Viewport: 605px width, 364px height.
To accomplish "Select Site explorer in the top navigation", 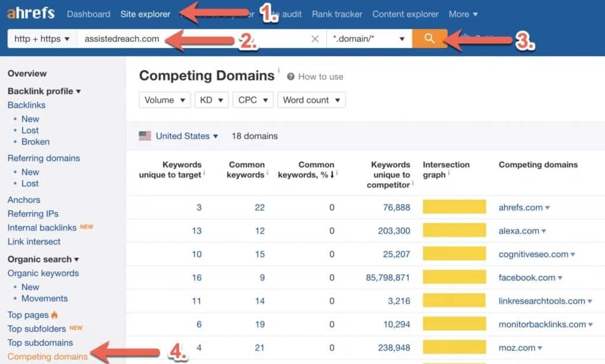I will 145,14.
